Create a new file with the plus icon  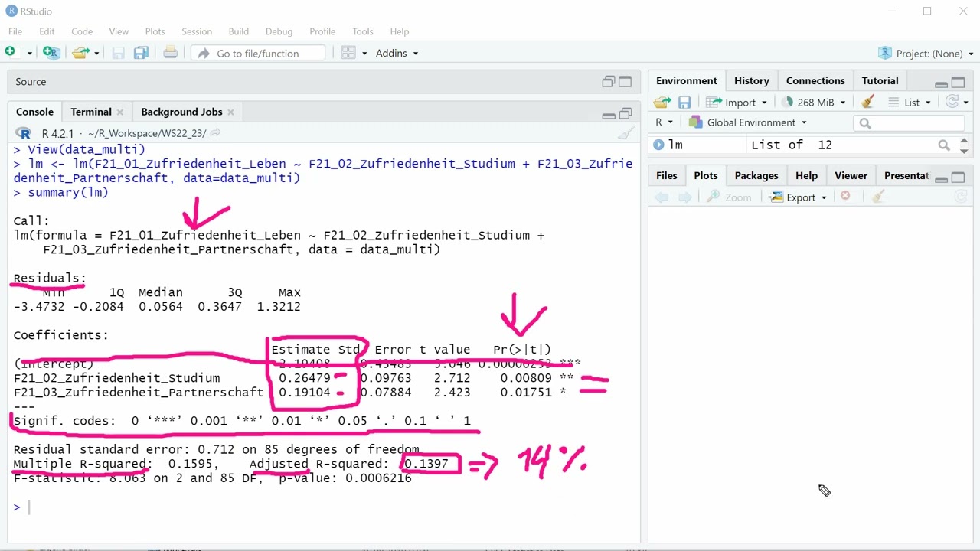click(x=10, y=52)
